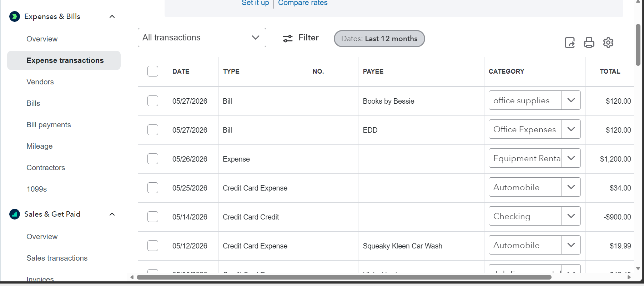The width and height of the screenshot is (644, 286).
Task: Click the export transactions icon
Action: [x=570, y=43]
